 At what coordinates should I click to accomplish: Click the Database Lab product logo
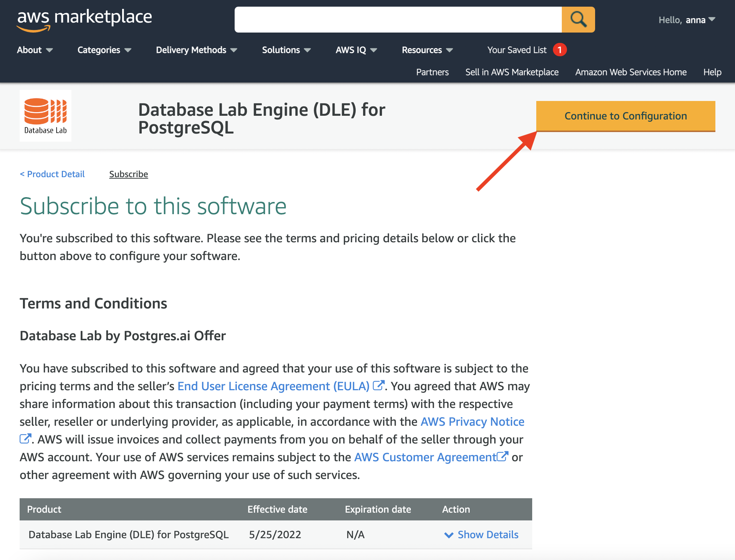tap(46, 116)
